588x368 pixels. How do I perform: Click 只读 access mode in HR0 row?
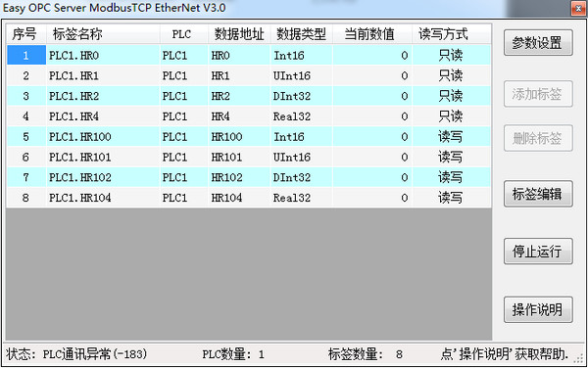point(451,56)
